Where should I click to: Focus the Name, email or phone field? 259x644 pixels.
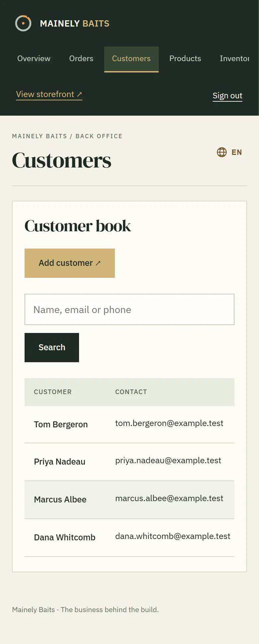pos(129,309)
